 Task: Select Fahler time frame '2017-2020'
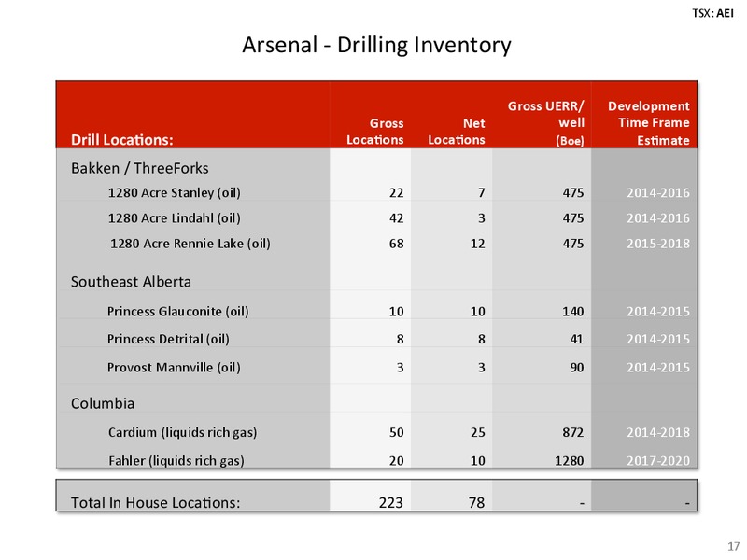click(658, 461)
